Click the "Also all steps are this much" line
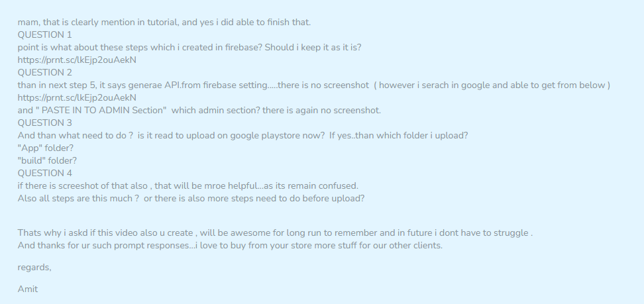644x304 pixels. tap(191, 199)
